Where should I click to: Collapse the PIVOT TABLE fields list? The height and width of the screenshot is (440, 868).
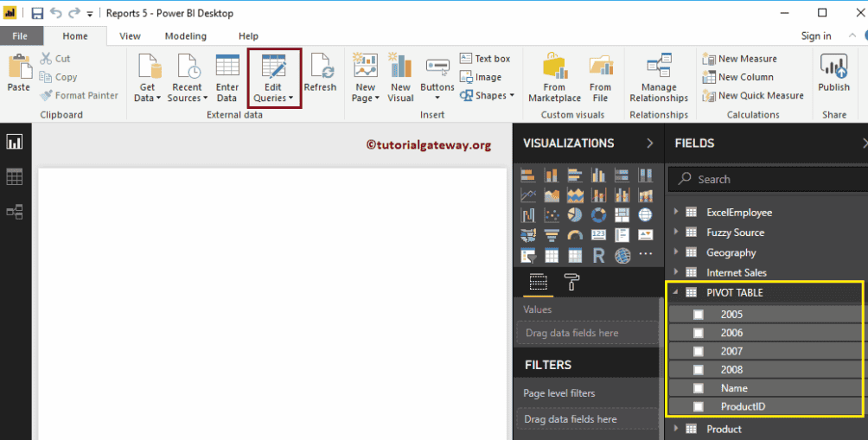pos(676,292)
